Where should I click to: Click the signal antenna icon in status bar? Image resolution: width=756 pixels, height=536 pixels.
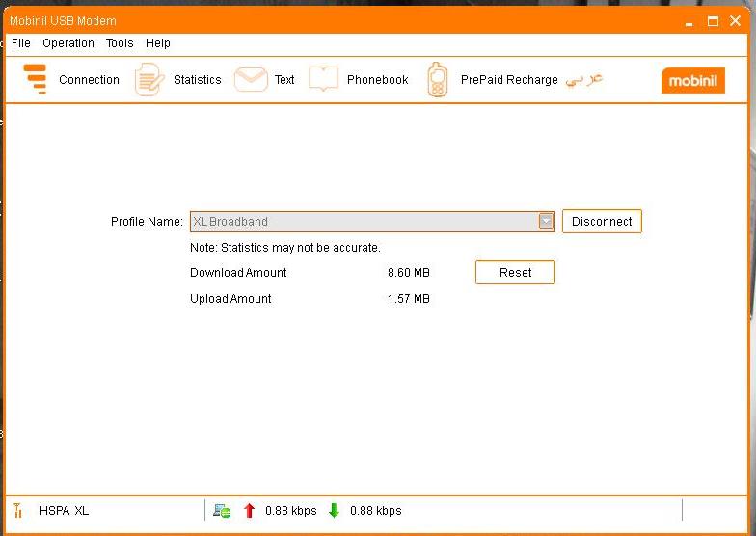pos(17,510)
